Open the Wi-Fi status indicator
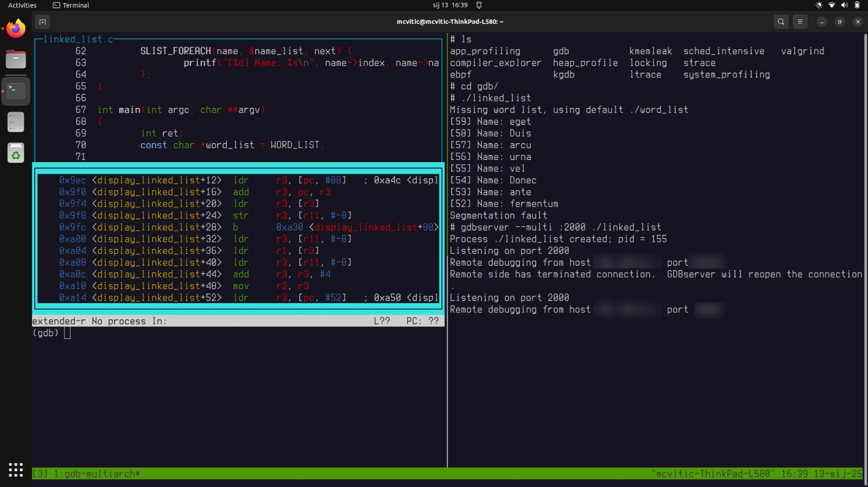Screen dimensions: 868x487 pyautogui.click(x=832, y=5)
